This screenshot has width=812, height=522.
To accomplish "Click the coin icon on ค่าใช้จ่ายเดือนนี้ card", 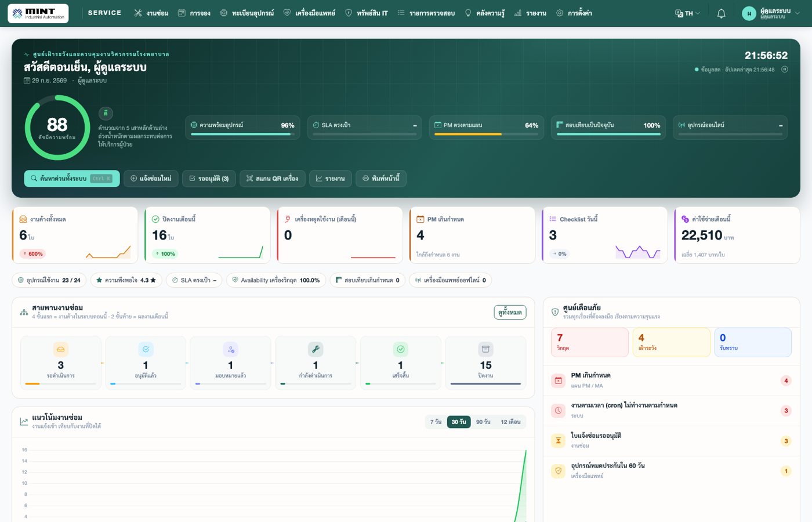I will tap(685, 219).
